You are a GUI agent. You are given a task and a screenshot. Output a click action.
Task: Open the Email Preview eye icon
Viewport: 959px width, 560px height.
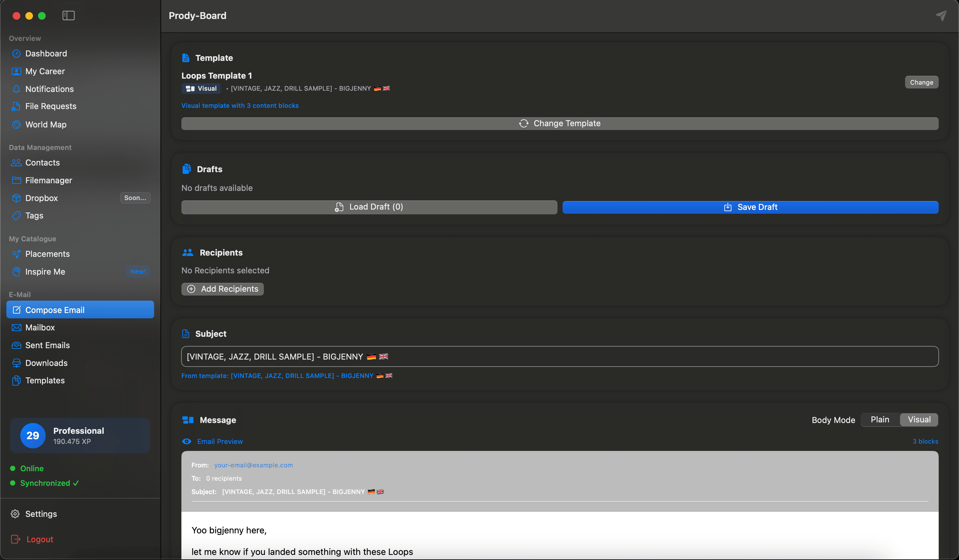187,441
